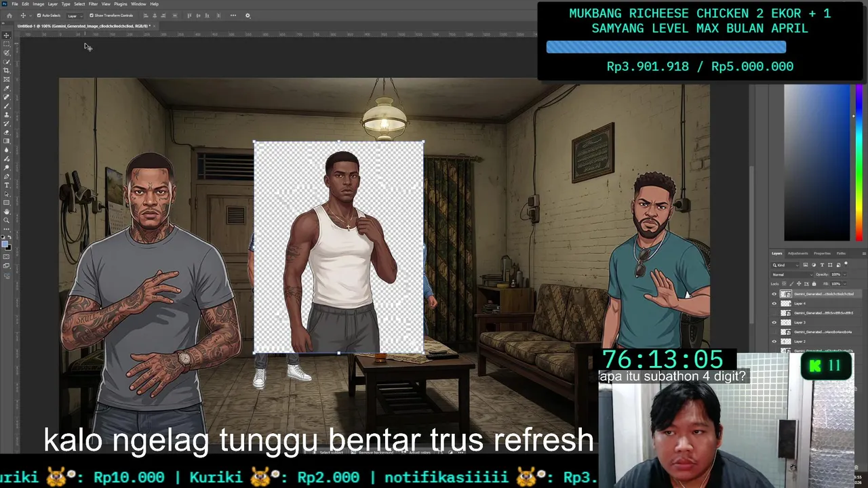868x488 pixels.
Task: Open the Filter menu
Action: (94, 4)
